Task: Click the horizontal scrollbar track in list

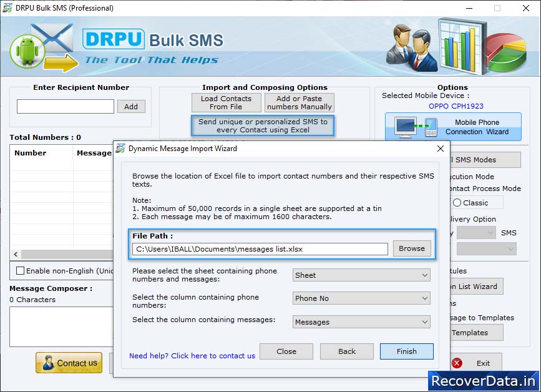Action: (67, 254)
